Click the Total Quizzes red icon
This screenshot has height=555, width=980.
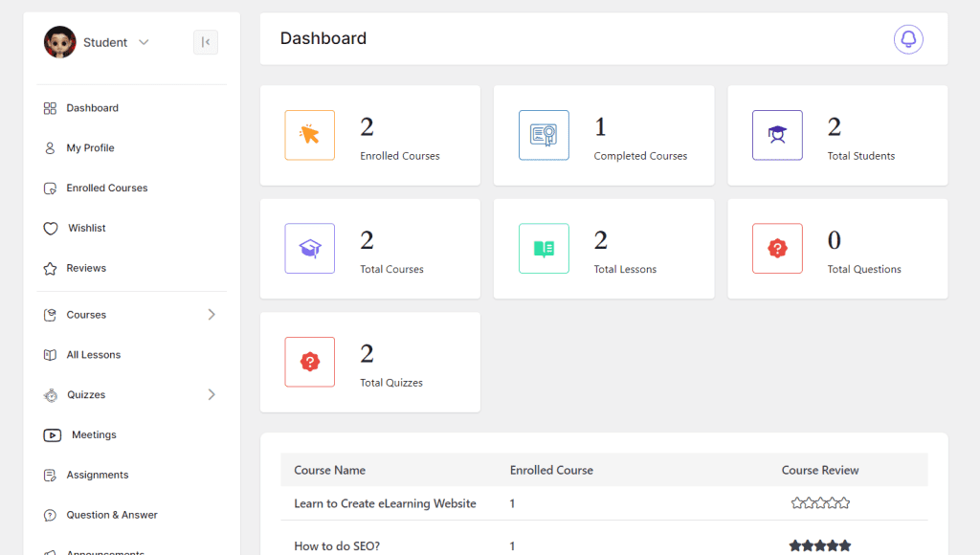[309, 362]
